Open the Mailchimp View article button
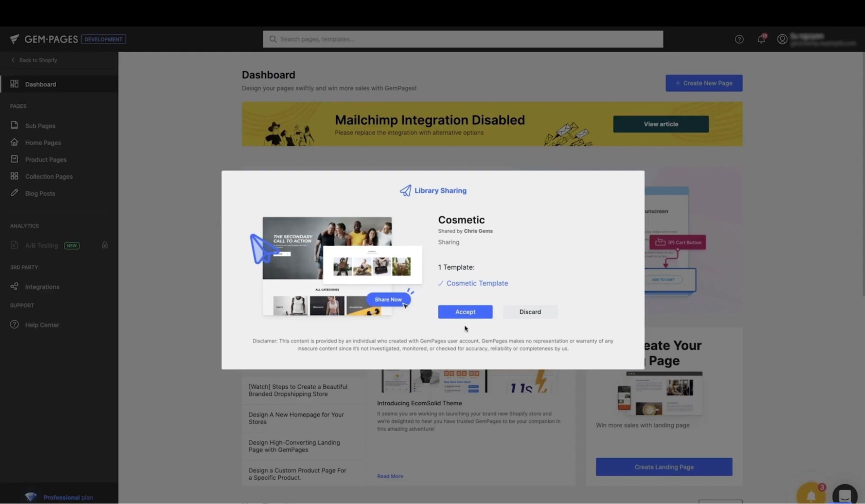 (x=661, y=124)
